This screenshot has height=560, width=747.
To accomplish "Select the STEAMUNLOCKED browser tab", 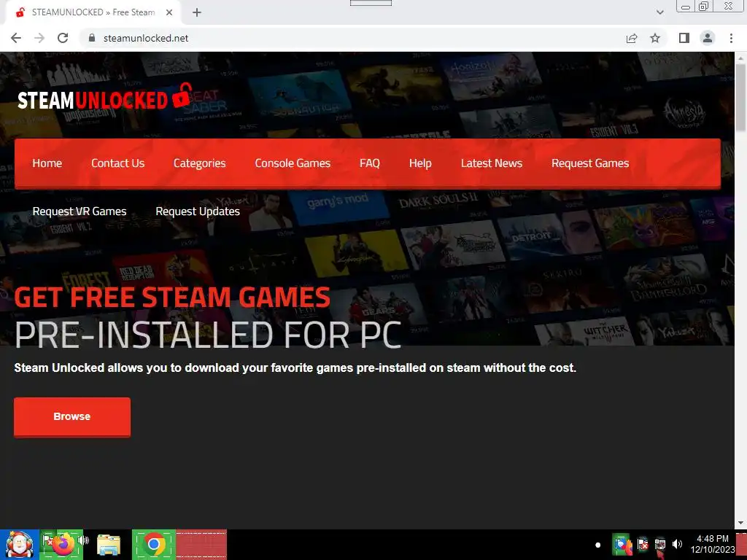I will (x=93, y=12).
